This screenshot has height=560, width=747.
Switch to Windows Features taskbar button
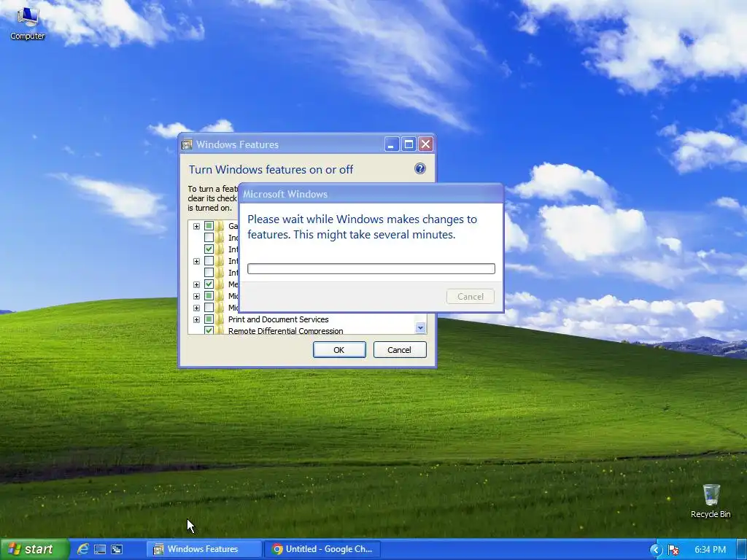tap(204, 549)
